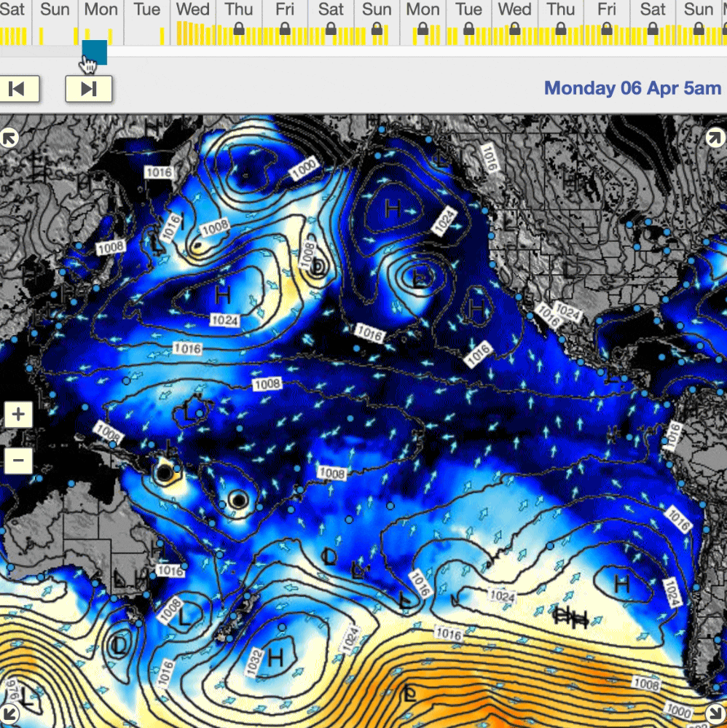Click the right cyclone symbol northeast of Australia

point(237,500)
